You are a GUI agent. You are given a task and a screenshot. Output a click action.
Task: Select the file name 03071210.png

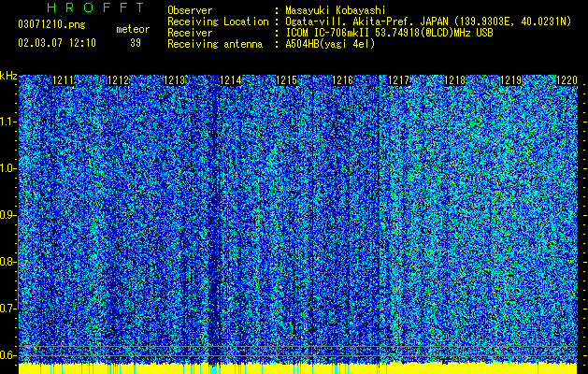tap(51, 25)
